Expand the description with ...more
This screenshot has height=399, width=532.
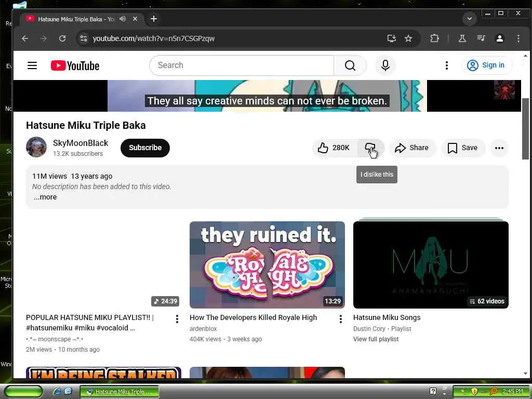pyautogui.click(x=46, y=197)
